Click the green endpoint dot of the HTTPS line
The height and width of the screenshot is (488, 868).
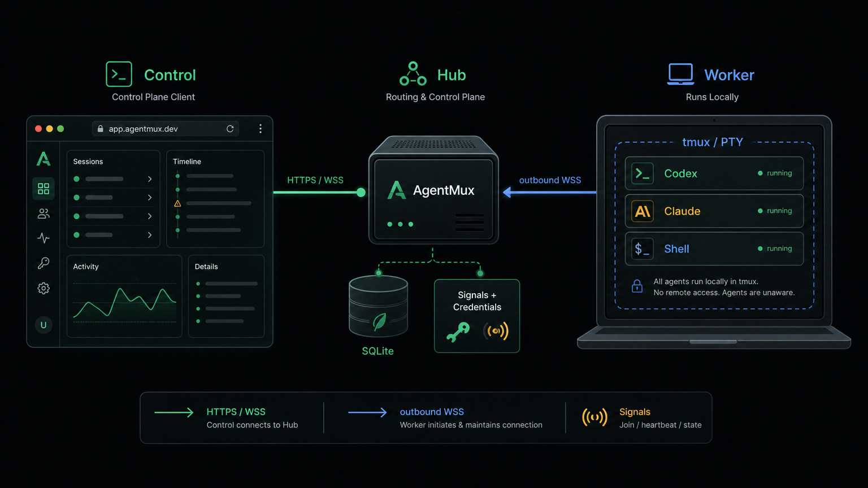tap(361, 193)
